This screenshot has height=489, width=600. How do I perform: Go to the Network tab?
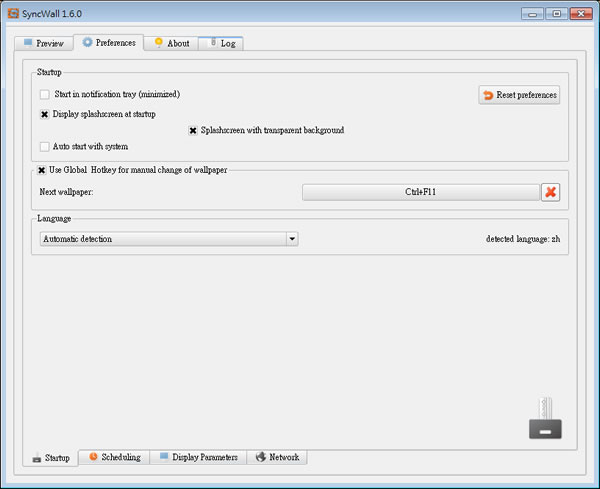pos(276,457)
